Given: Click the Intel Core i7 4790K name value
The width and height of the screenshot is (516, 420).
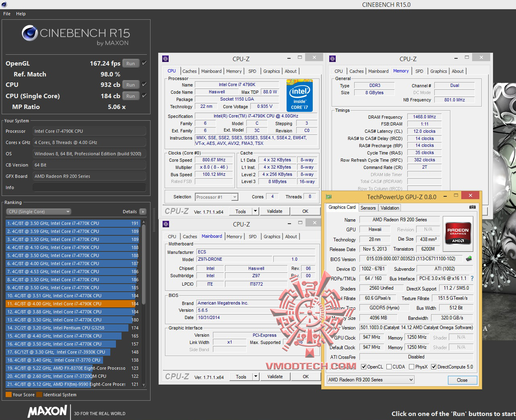Looking at the screenshot, I should pyautogui.click(x=237, y=85).
